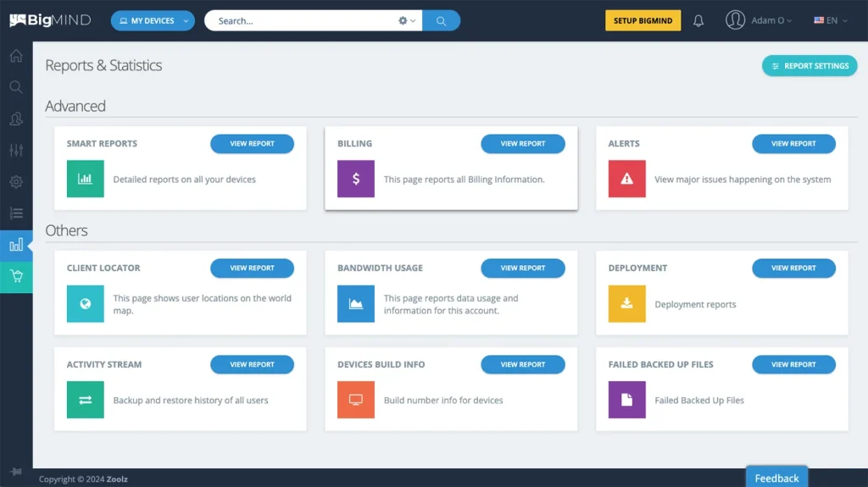View the Failed Backed Up Files report
The height and width of the screenshot is (487, 868).
point(793,365)
